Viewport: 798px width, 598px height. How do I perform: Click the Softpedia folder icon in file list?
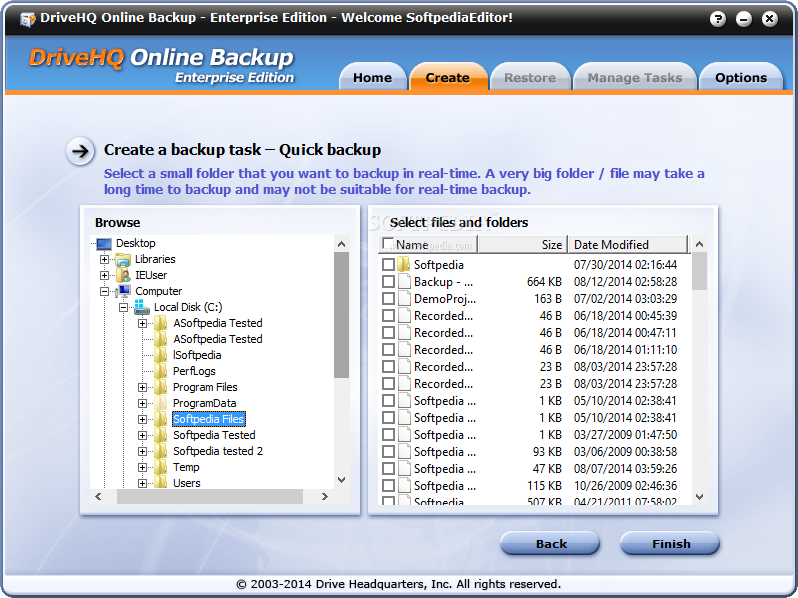pos(404,264)
